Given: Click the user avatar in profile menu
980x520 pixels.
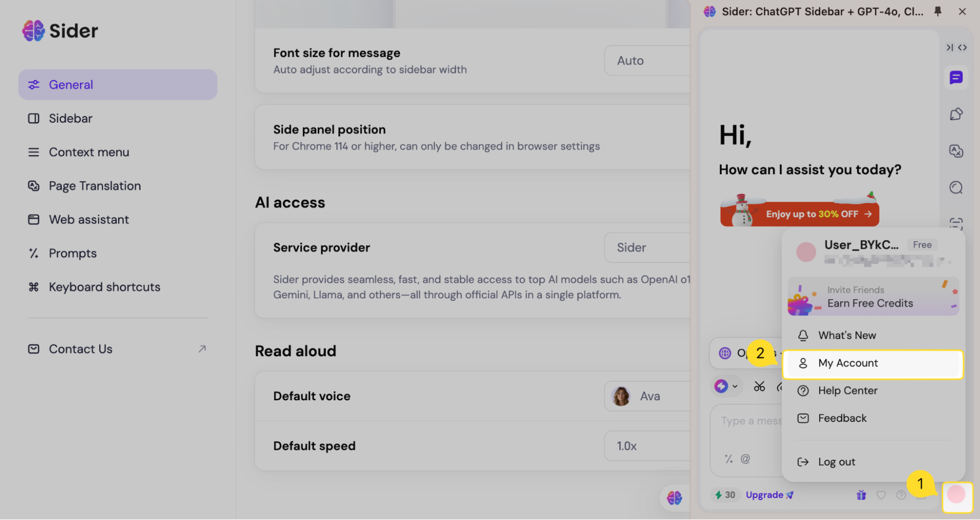Looking at the screenshot, I should coord(805,252).
